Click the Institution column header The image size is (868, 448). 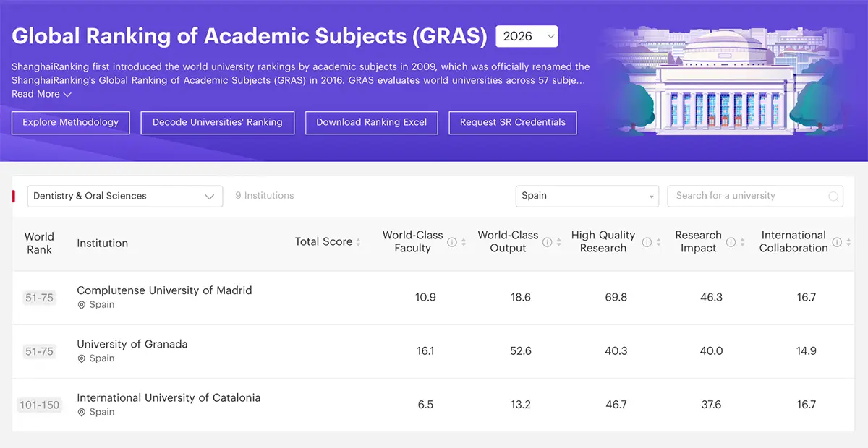[103, 244]
